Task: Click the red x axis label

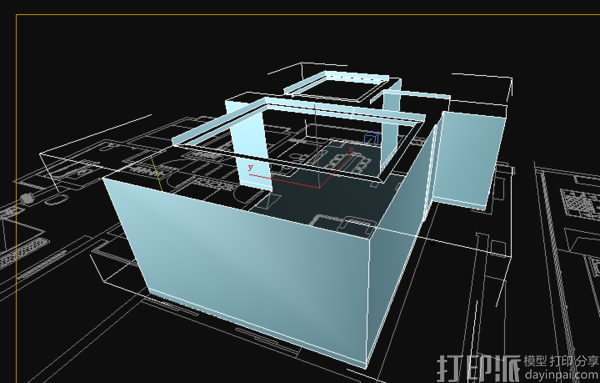Action: [351, 150]
